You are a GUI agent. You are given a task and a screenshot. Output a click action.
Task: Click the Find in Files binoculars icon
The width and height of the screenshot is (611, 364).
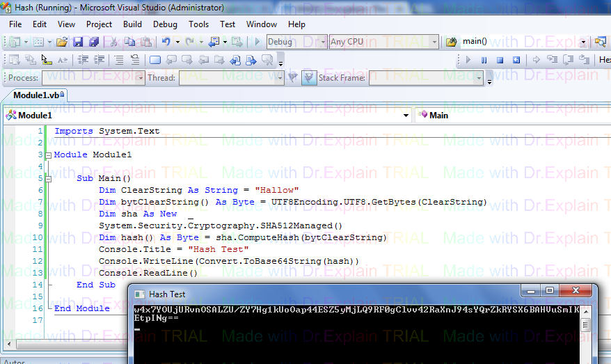tap(451, 42)
